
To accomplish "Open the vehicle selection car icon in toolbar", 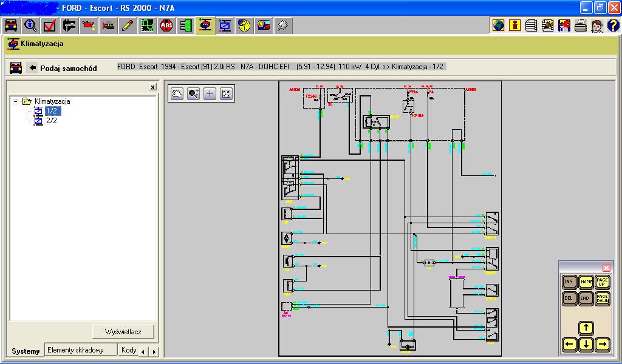I will (x=11, y=25).
